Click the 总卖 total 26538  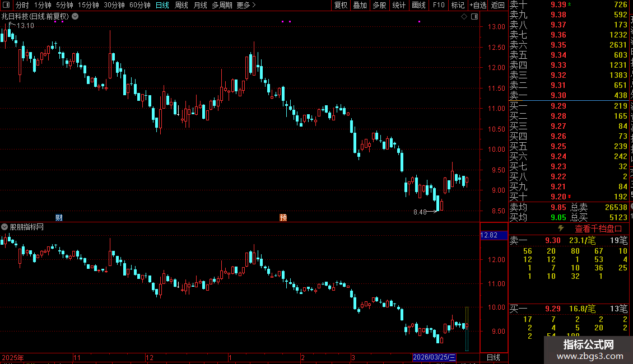click(x=616, y=207)
